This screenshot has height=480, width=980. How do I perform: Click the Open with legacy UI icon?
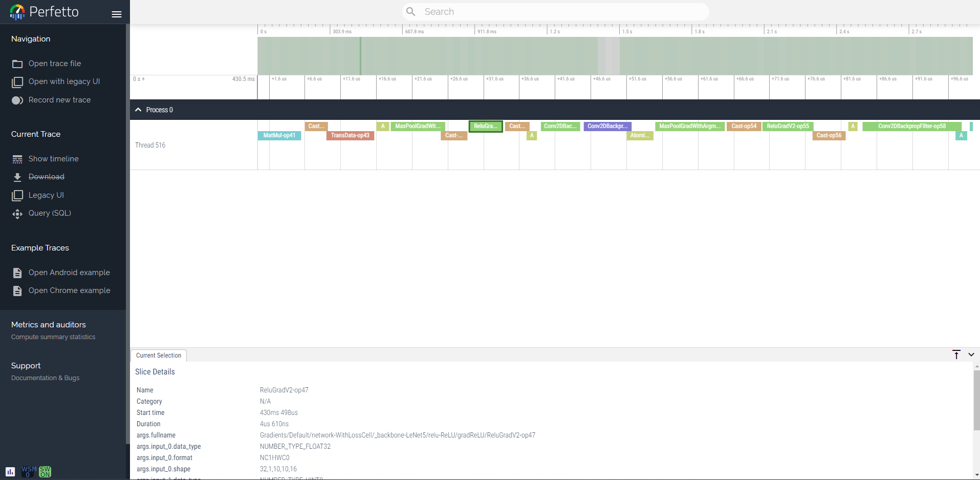point(17,82)
